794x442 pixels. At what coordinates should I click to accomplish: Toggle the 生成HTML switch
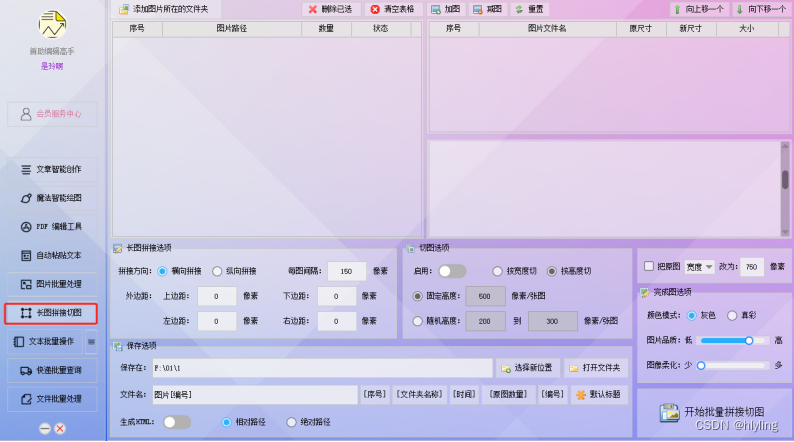[x=177, y=422]
